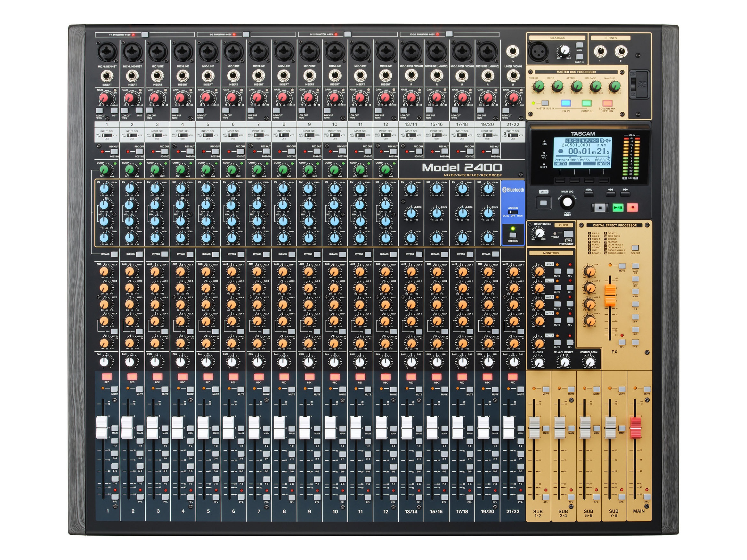
Task: Click the PHONES level knob in Monitors
Action: (539, 362)
